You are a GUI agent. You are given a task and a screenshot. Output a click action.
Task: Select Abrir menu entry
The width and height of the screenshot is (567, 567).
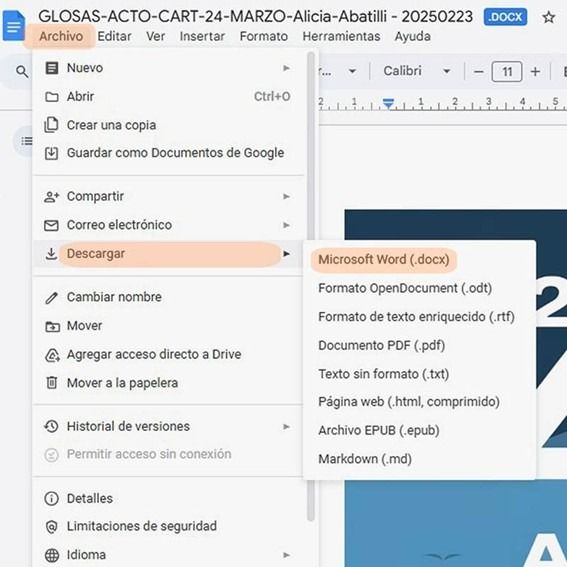click(168, 97)
